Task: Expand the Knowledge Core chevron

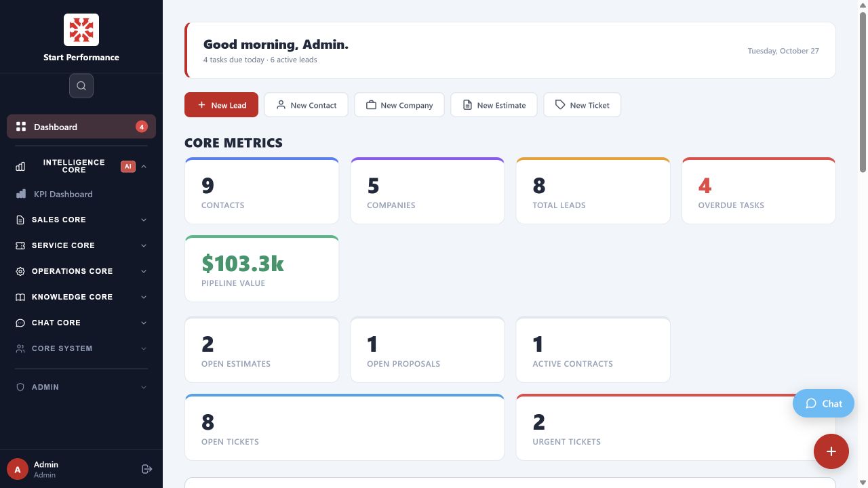Action: pyautogui.click(x=144, y=297)
